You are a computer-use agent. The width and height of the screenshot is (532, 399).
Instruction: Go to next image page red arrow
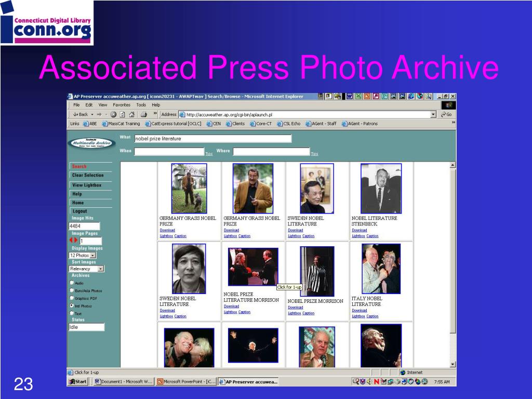click(76, 240)
